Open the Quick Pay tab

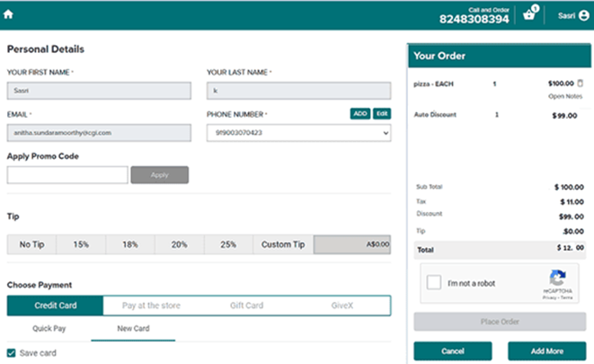click(49, 329)
